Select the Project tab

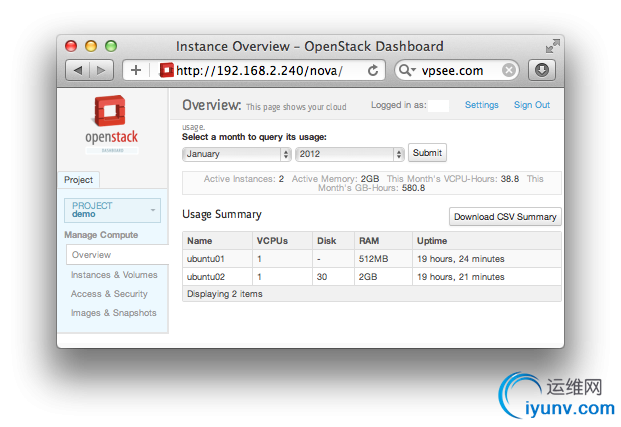(x=78, y=180)
